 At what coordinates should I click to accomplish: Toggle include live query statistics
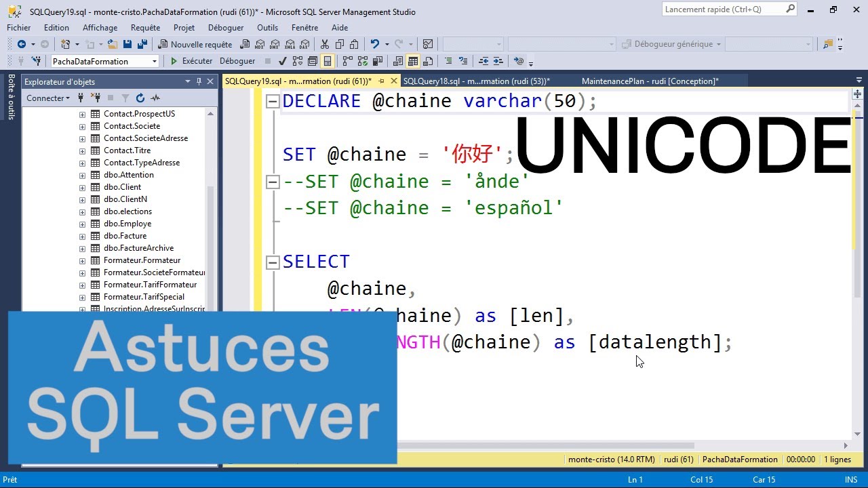[363, 61]
